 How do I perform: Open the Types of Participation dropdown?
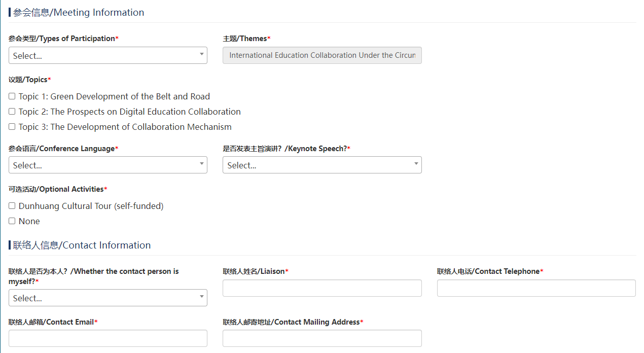click(x=108, y=55)
